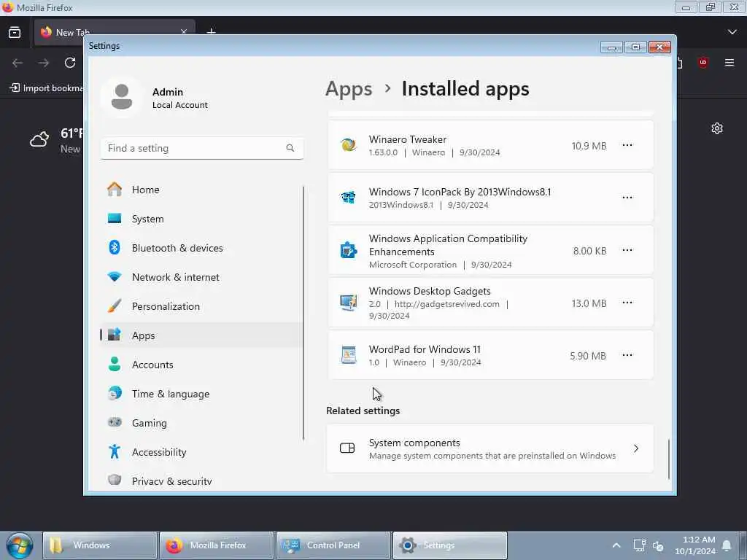Click the Apps breadcrumb link
Viewport: 747px width, 560px height.
pos(349,89)
